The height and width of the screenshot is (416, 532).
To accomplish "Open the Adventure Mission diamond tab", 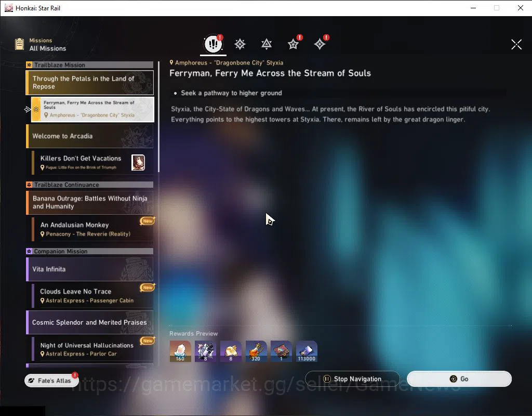I will 320,44.
